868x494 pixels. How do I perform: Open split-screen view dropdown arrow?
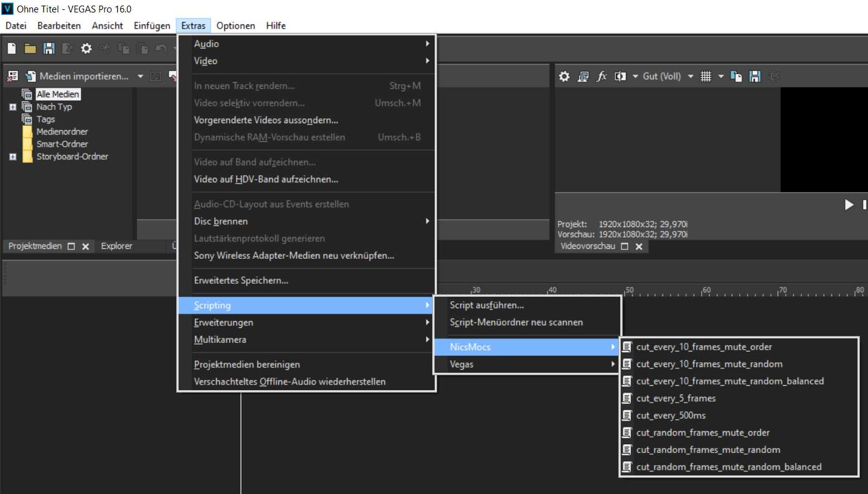click(x=635, y=77)
